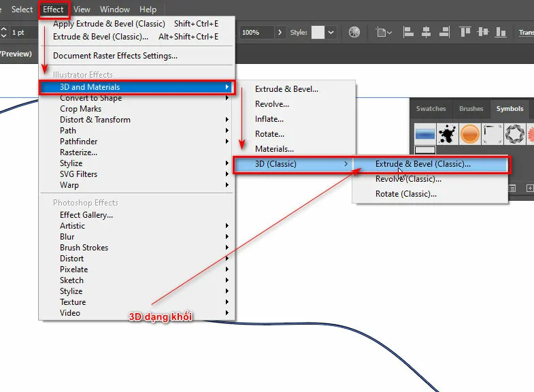Screen dimensions: 534x392
Task: Open the Window menu
Action: (115, 10)
